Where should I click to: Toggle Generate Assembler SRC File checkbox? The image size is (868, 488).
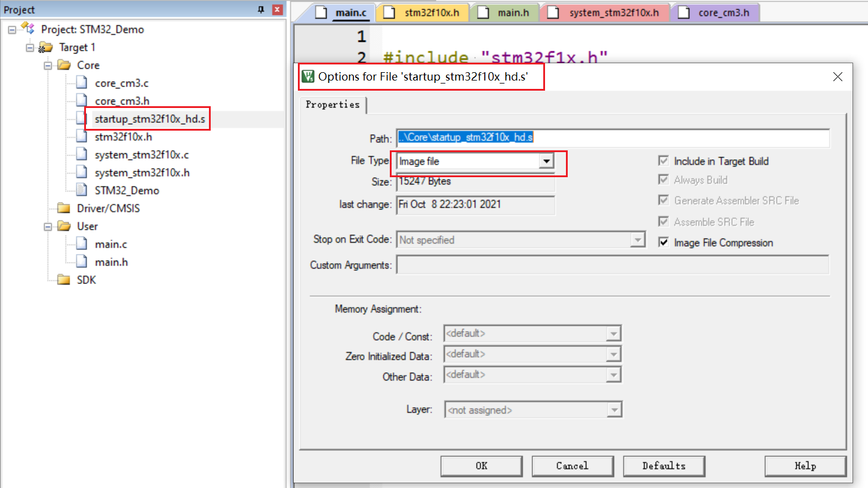(x=663, y=200)
